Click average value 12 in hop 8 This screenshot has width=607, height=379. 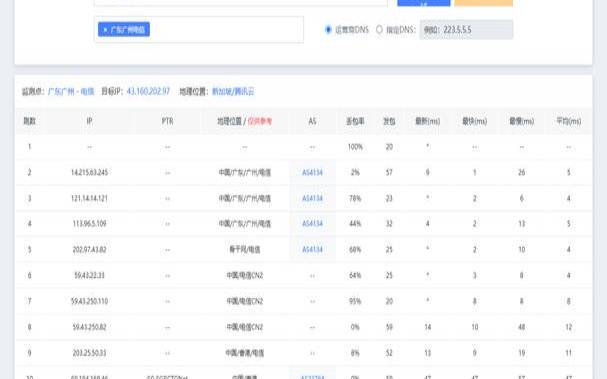(569, 327)
